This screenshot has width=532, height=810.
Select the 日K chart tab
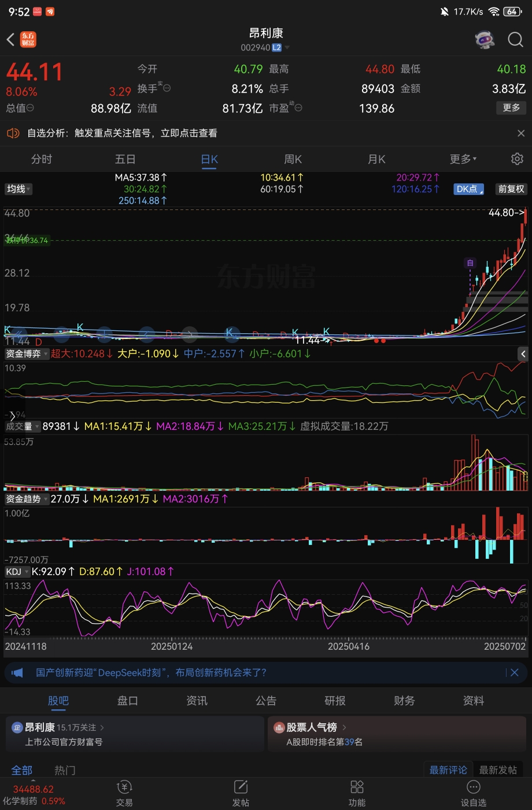pyautogui.click(x=209, y=159)
